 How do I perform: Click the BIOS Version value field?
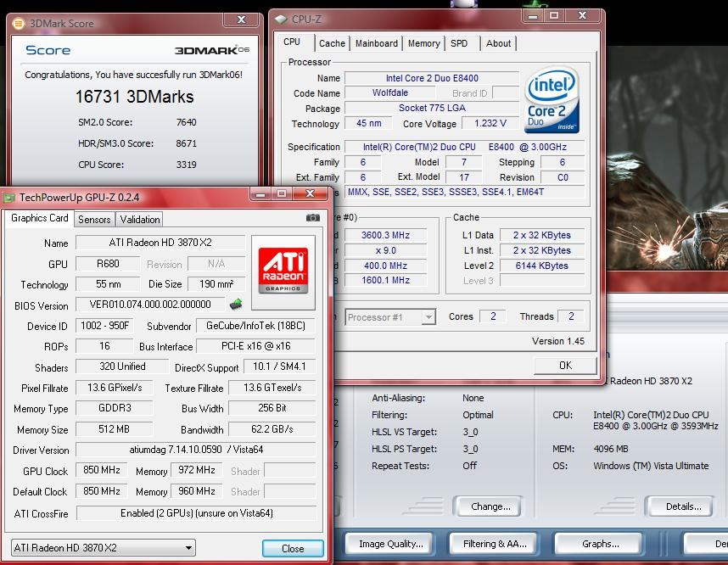point(150,305)
